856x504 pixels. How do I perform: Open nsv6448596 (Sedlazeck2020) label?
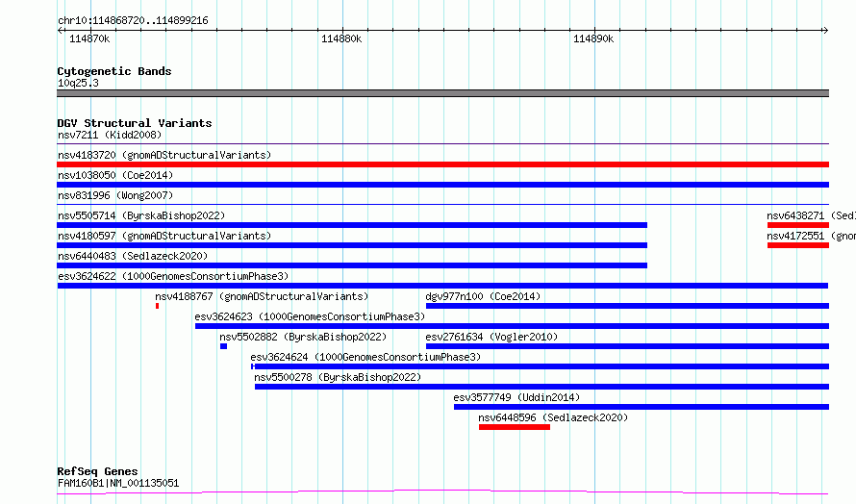(x=553, y=417)
